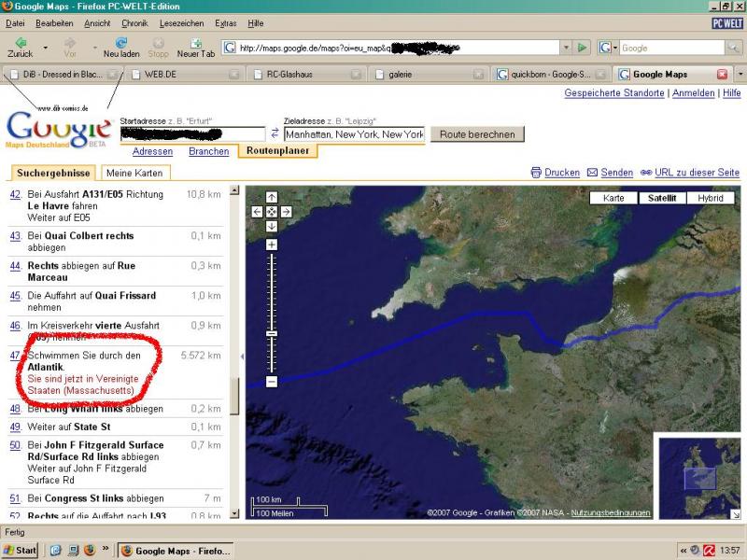Switch map view to Hybrid
The image size is (747, 560).
coord(710,198)
